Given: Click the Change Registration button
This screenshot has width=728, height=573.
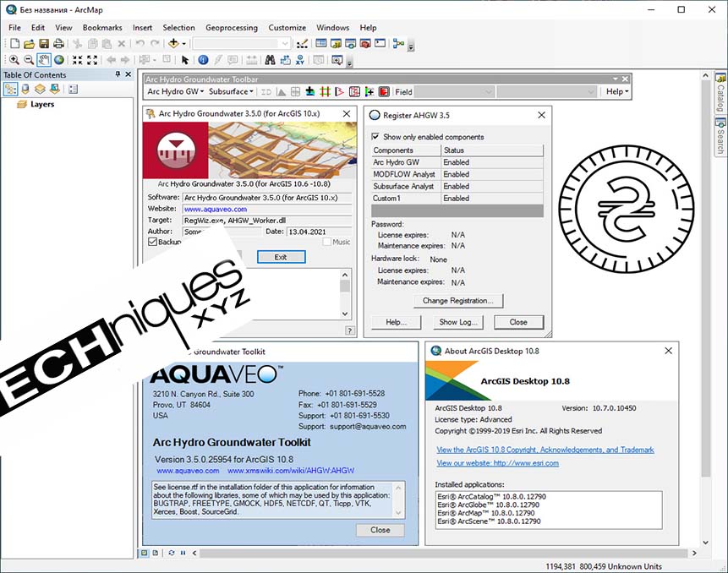Looking at the screenshot, I should point(458,301).
